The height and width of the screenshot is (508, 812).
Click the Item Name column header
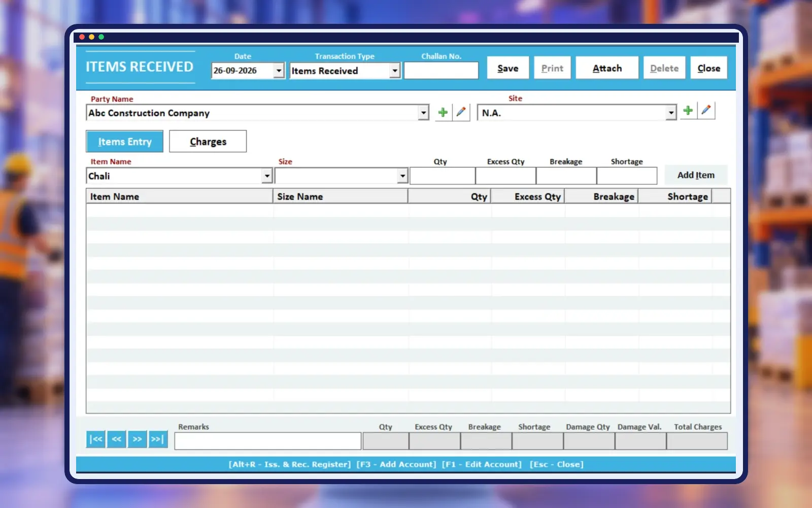pos(180,197)
